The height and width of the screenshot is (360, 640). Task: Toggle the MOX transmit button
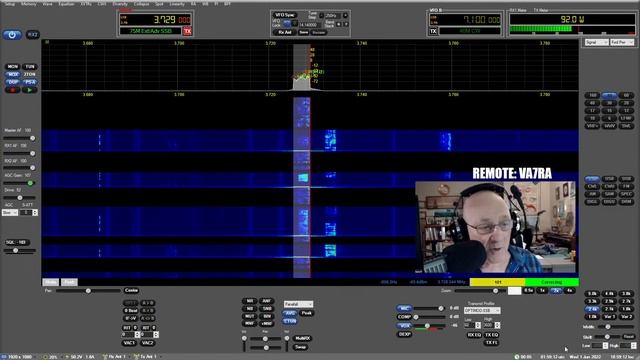(x=13, y=74)
